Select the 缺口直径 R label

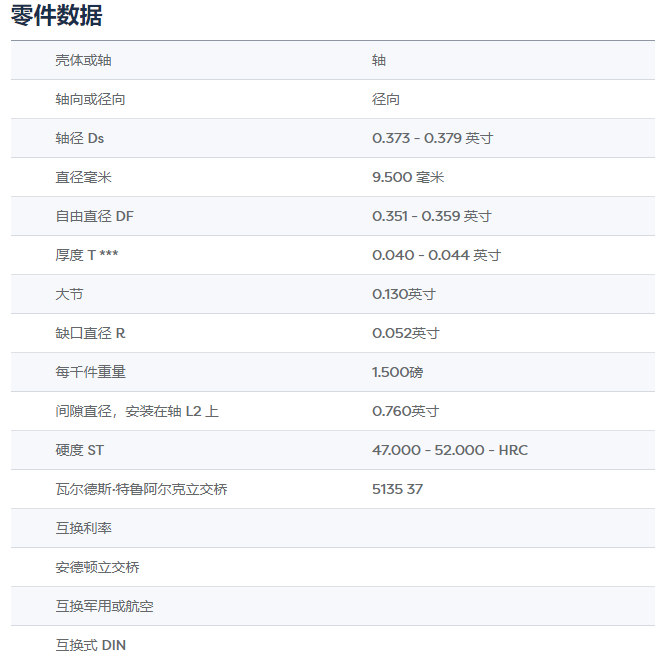pyautogui.click(x=90, y=333)
